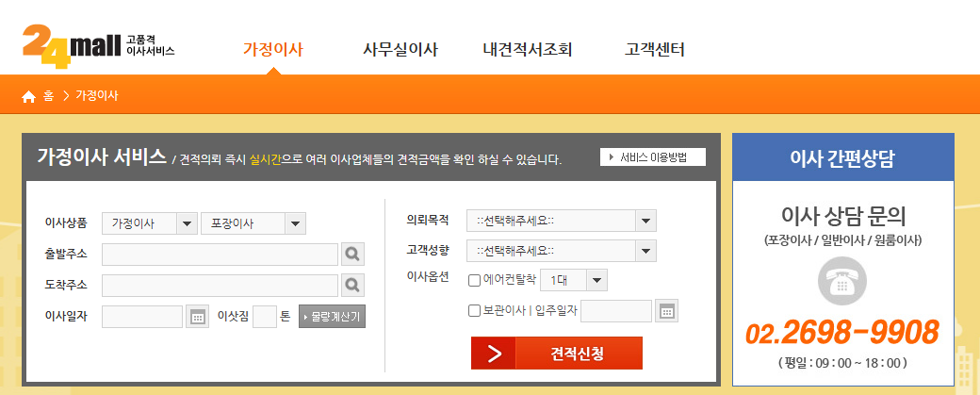
Task: Check the 에어컨탈착 option
Action: (474, 281)
